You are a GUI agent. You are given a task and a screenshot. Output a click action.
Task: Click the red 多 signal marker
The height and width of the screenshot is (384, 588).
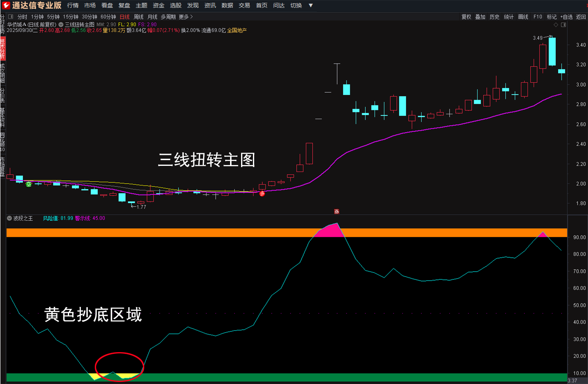pyautogui.click(x=262, y=194)
